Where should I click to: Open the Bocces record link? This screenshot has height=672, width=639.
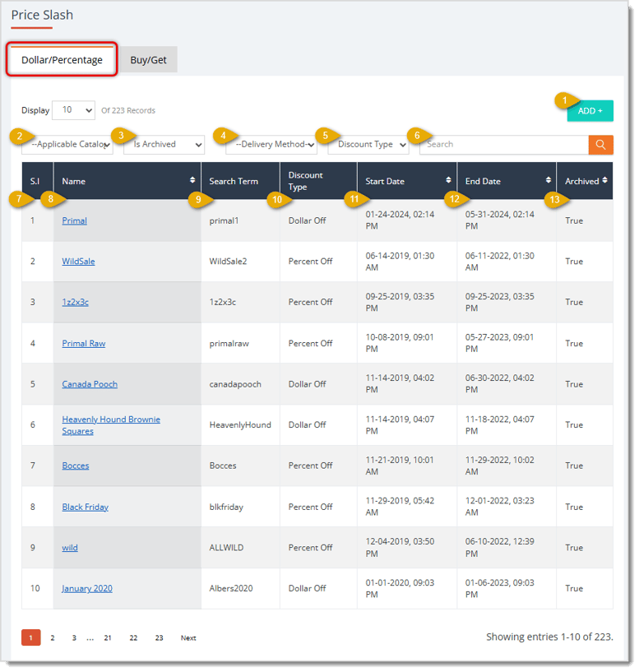[76, 466]
